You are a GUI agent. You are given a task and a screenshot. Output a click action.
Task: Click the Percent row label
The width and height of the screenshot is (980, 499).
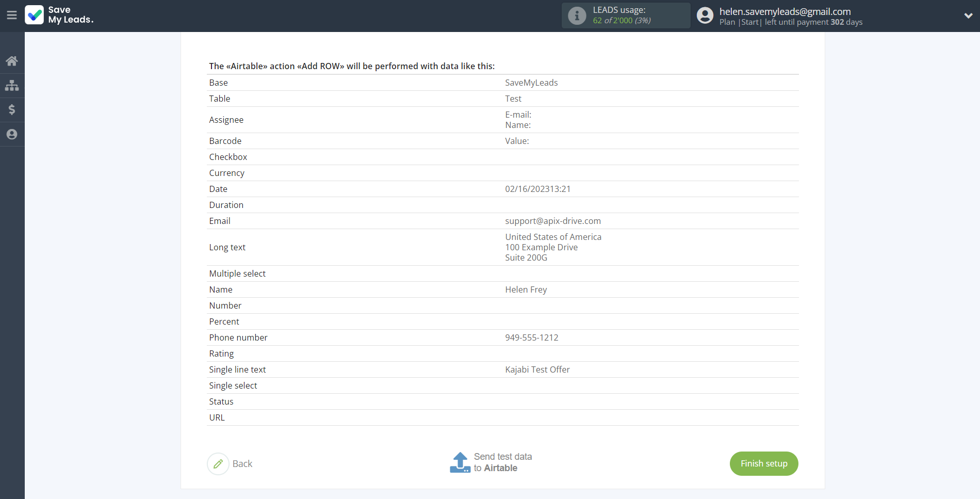tap(224, 321)
